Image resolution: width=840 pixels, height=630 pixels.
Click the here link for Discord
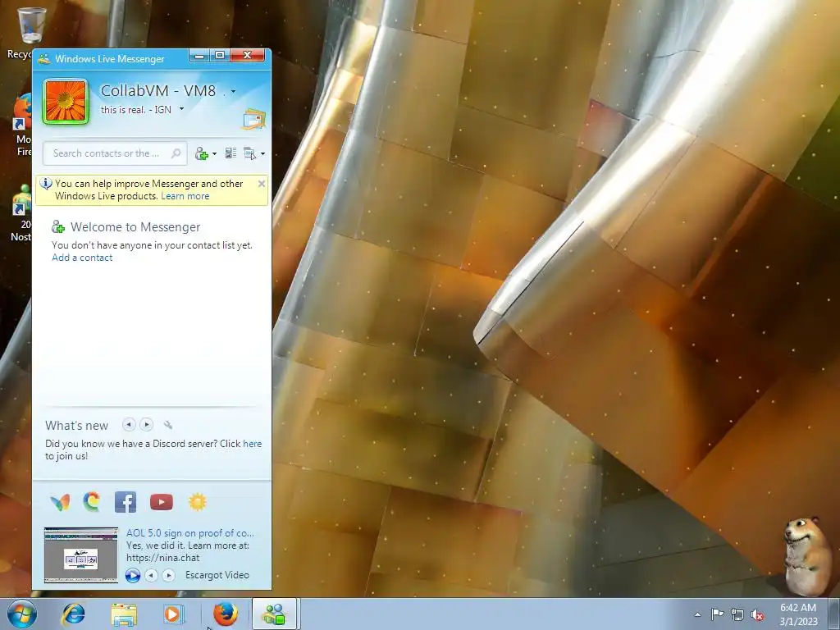tap(253, 444)
